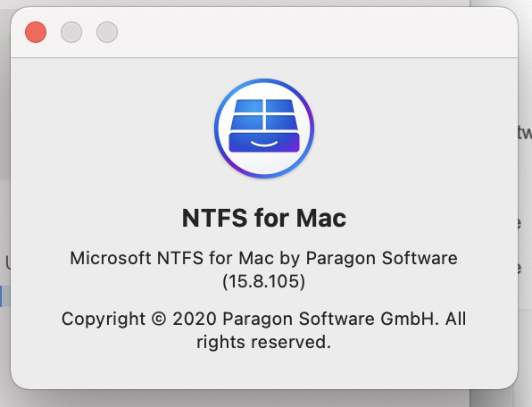
Task: Click the blue highlighted row behind dialog's left edge
Action: click(1, 296)
